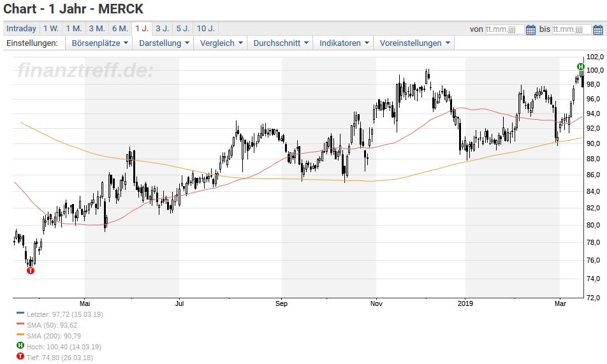Open the Börsenplätze dropdown
Screen dimensions: 607x364
point(99,43)
